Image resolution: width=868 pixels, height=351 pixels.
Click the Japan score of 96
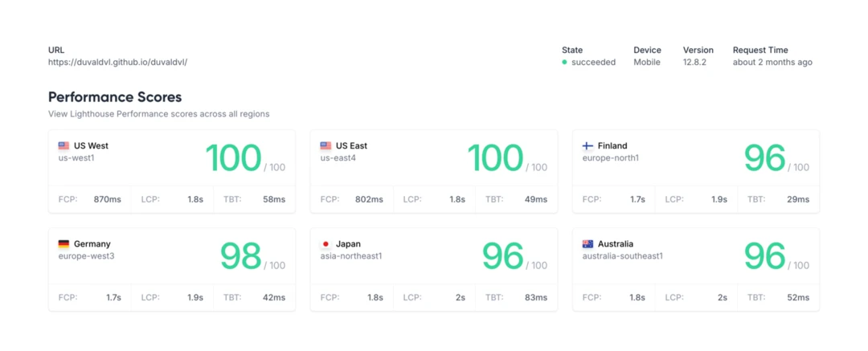(x=502, y=256)
